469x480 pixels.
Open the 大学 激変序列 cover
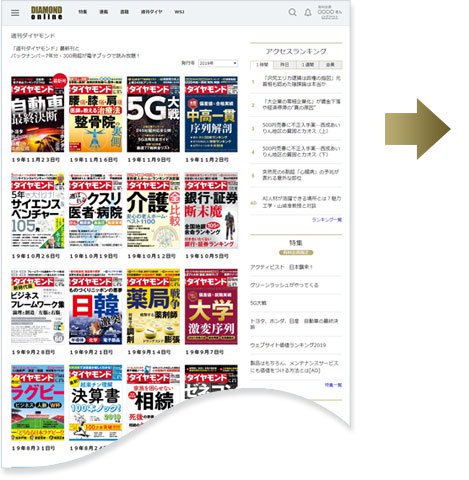[211, 307]
